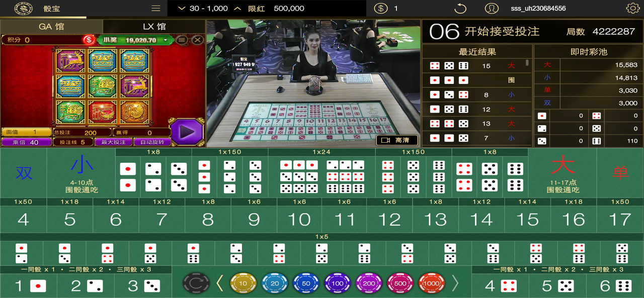The image size is (644, 298).
Task: Click the 投注线 value 5 field
Action: coord(73,142)
